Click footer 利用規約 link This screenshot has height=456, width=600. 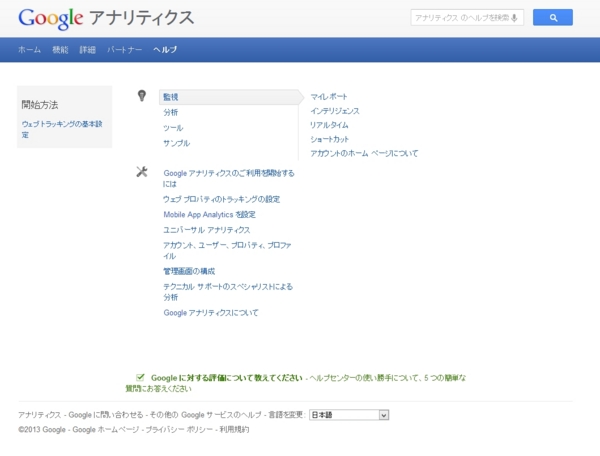[234, 430]
